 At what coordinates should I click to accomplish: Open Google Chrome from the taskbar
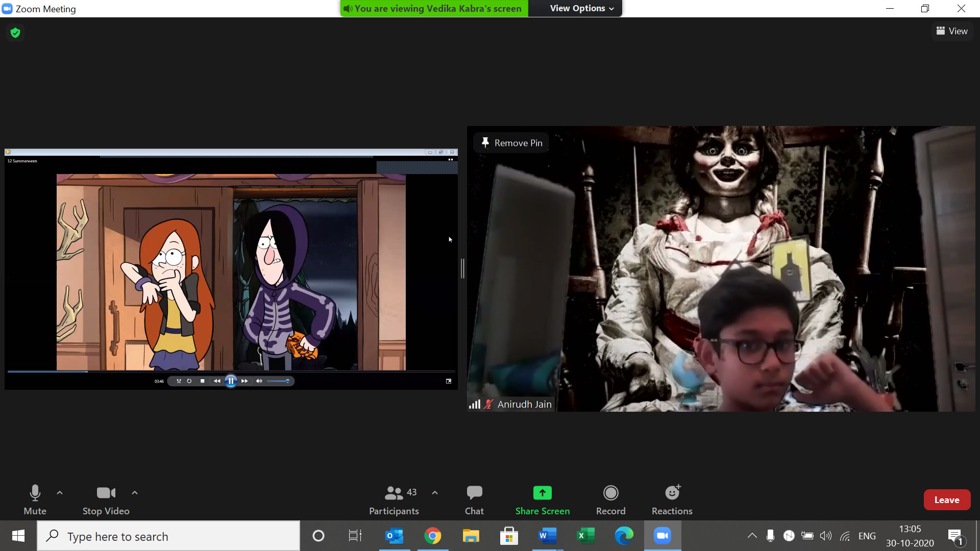tap(432, 536)
